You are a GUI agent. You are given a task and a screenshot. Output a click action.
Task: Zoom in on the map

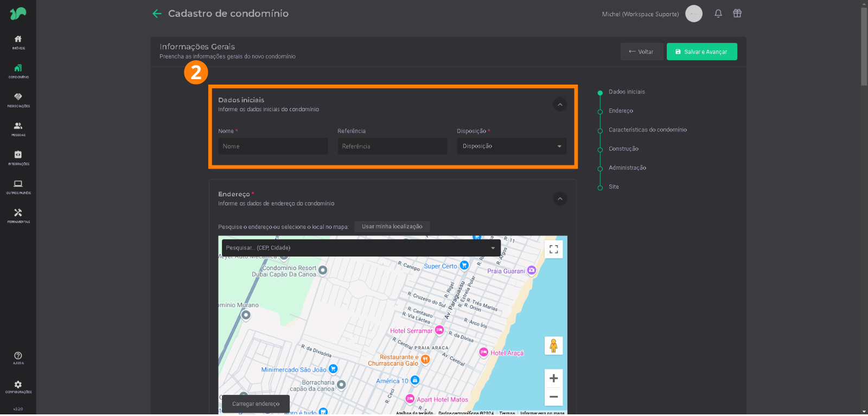(553, 379)
